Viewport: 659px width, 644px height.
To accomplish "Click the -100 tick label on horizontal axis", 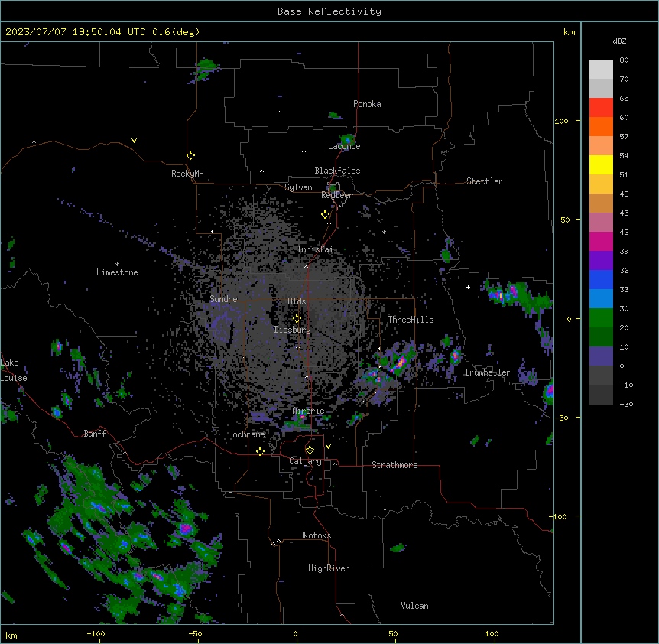I will pos(96,633).
